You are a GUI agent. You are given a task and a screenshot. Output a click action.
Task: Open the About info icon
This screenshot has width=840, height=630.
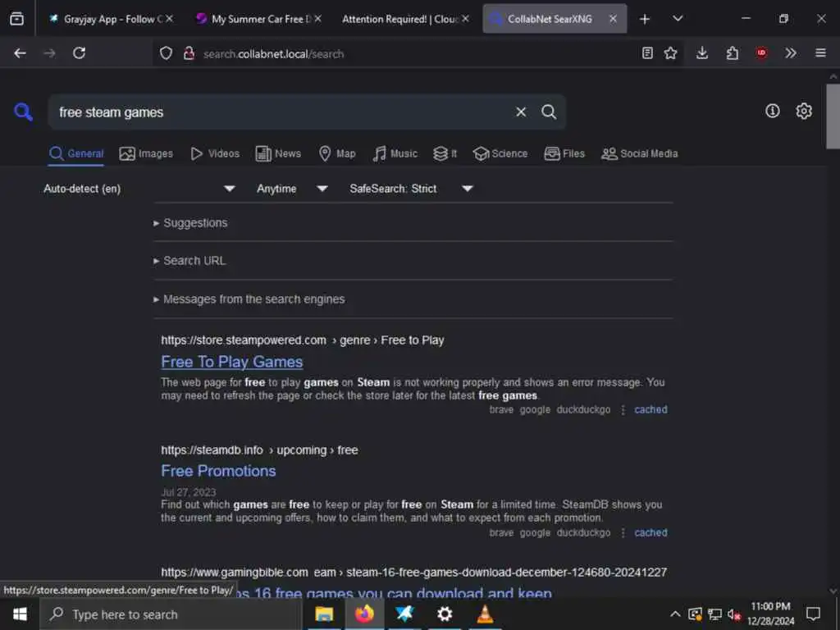click(772, 111)
